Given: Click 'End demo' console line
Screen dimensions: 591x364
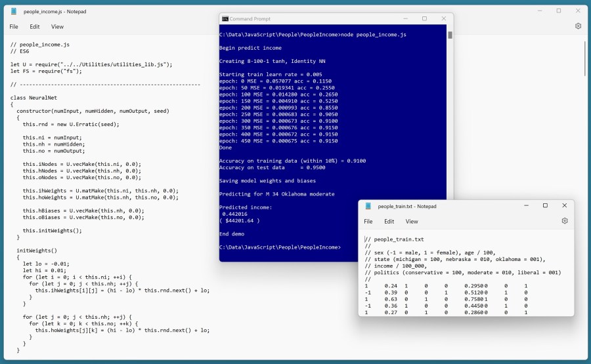Looking at the screenshot, I should 232,234.
